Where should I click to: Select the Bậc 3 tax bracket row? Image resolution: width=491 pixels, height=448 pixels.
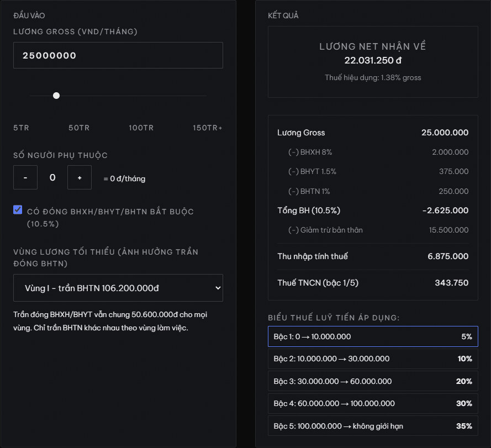tap(373, 381)
